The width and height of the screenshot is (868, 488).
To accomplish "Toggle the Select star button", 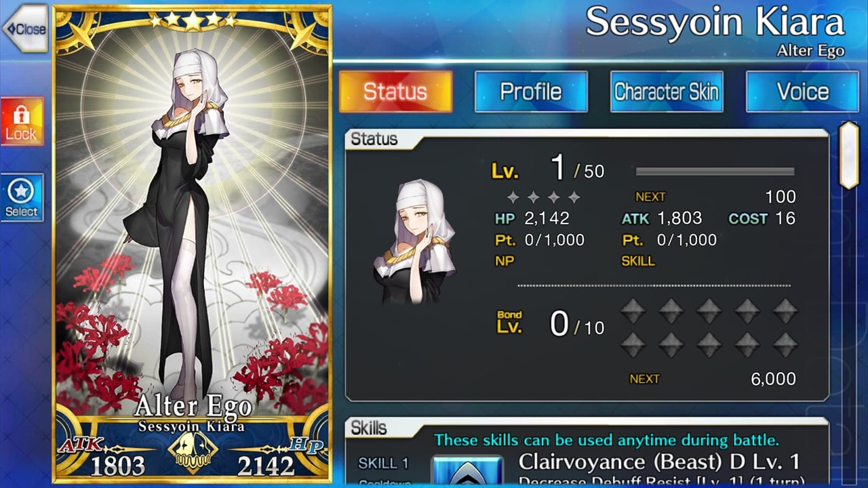I will 22,197.
